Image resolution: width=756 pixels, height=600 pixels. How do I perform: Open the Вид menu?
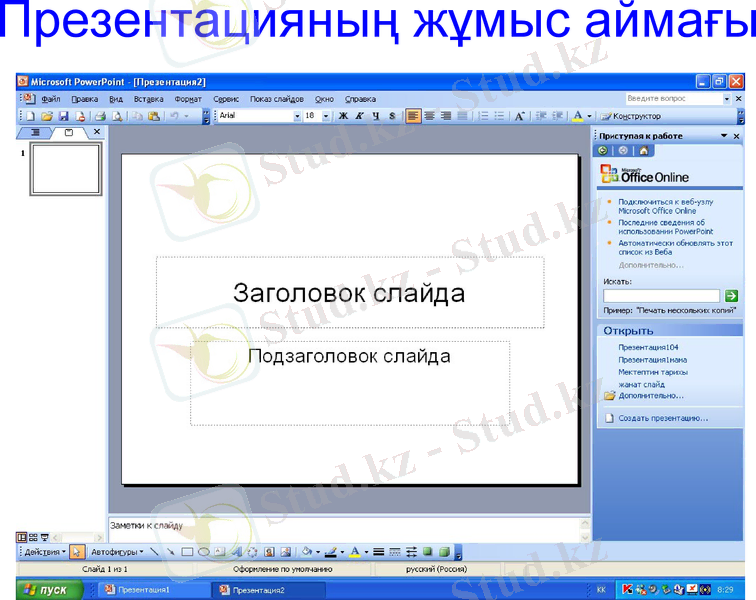pyautogui.click(x=116, y=99)
